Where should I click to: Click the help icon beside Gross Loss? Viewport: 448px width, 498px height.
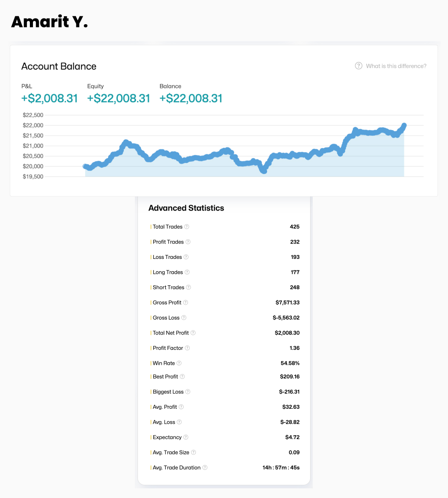[184, 318]
